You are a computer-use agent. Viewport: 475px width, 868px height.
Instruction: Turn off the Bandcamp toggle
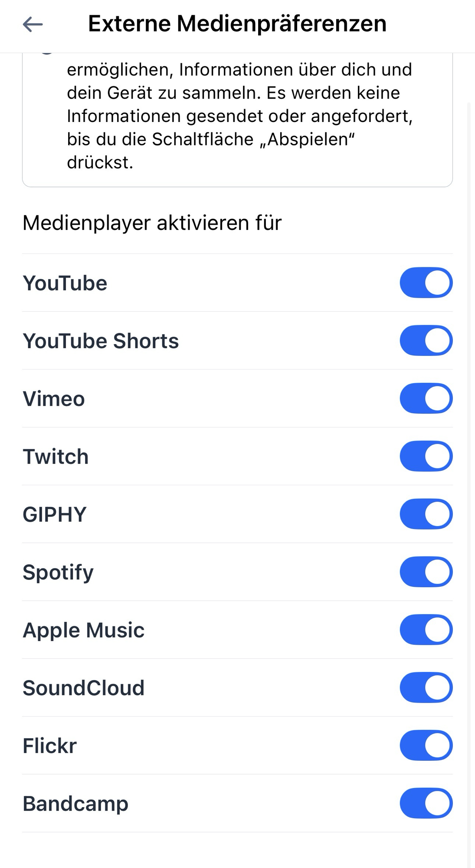(x=426, y=803)
